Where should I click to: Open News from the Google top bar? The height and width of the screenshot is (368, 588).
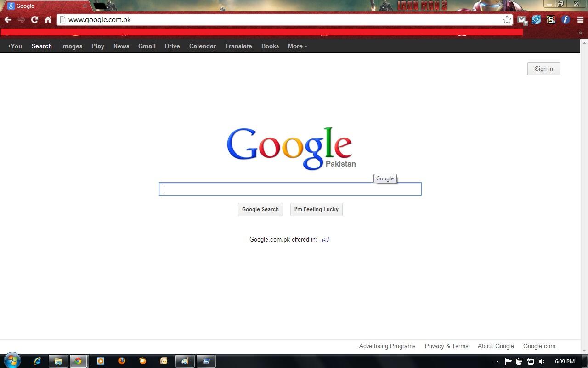point(121,46)
